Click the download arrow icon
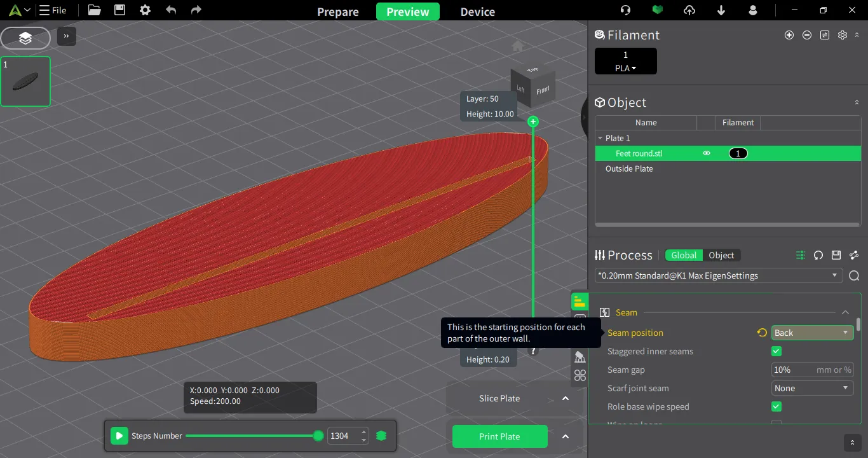This screenshot has width=868, height=458. [x=721, y=10]
